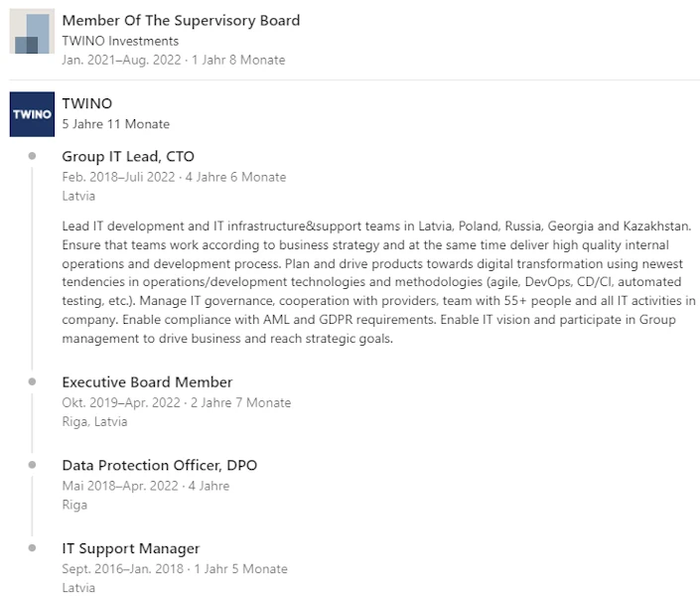Click the Executive Board Member title

[147, 382]
